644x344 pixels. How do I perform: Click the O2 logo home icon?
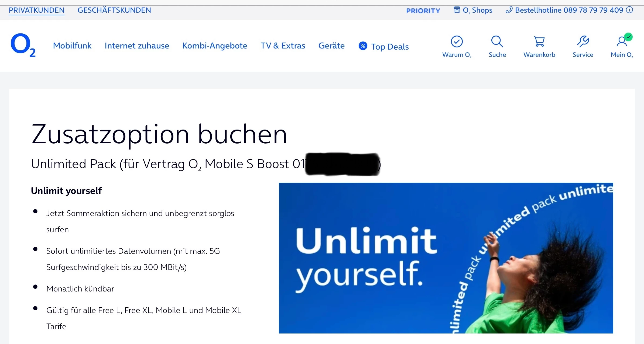tap(23, 45)
